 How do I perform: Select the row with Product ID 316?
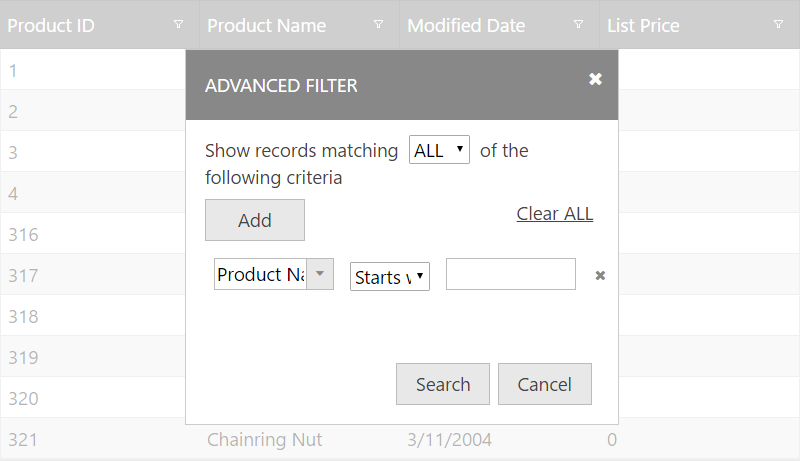23,234
